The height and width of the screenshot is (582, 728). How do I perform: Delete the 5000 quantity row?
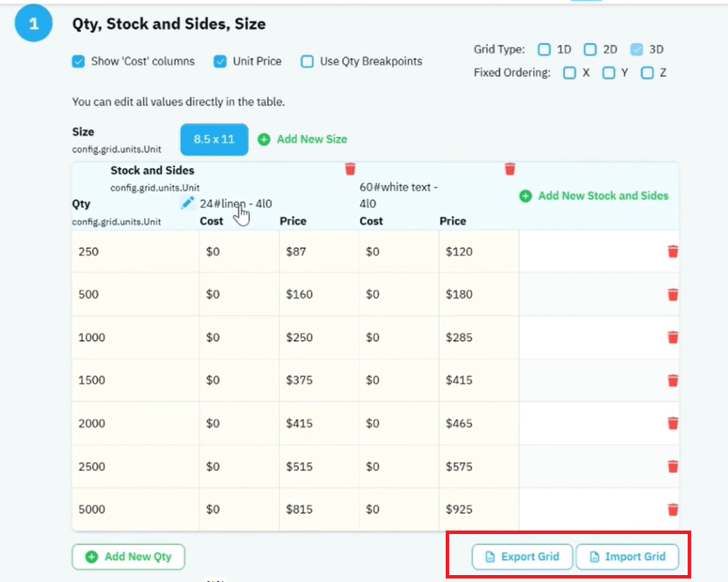tap(673, 509)
